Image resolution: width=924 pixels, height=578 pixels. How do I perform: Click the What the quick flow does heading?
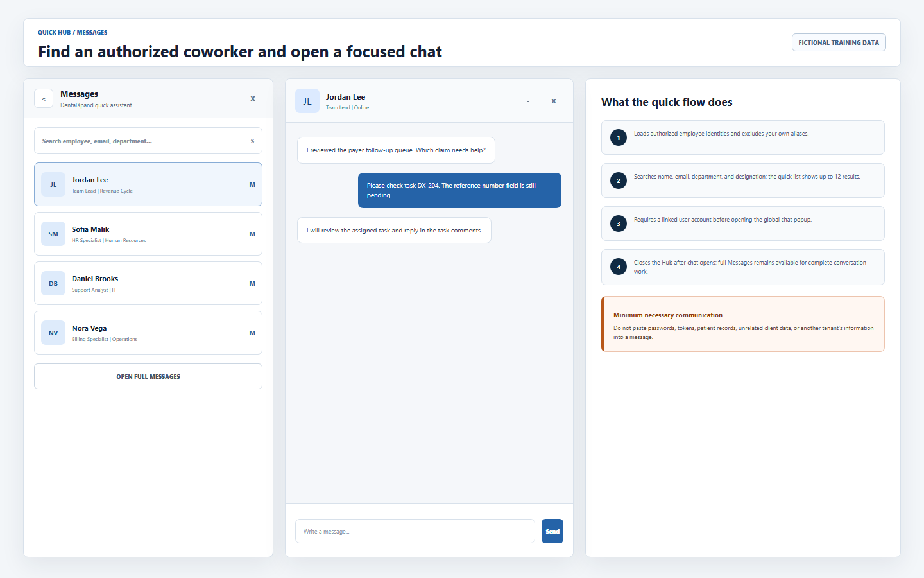(667, 102)
